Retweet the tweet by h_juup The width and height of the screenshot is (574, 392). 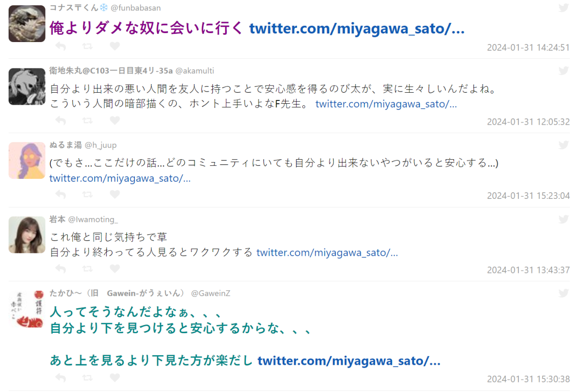point(88,195)
